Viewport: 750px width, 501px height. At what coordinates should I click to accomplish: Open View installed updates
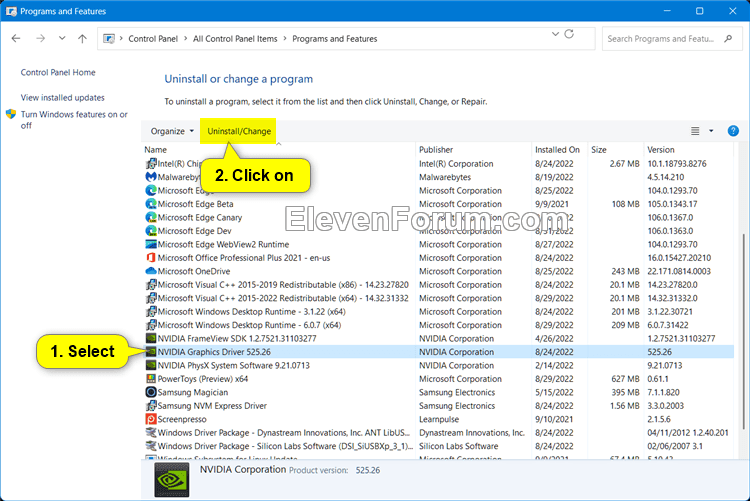[62, 98]
